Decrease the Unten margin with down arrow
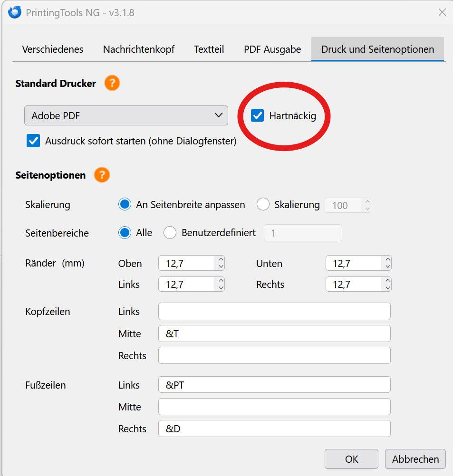 [x=387, y=267]
